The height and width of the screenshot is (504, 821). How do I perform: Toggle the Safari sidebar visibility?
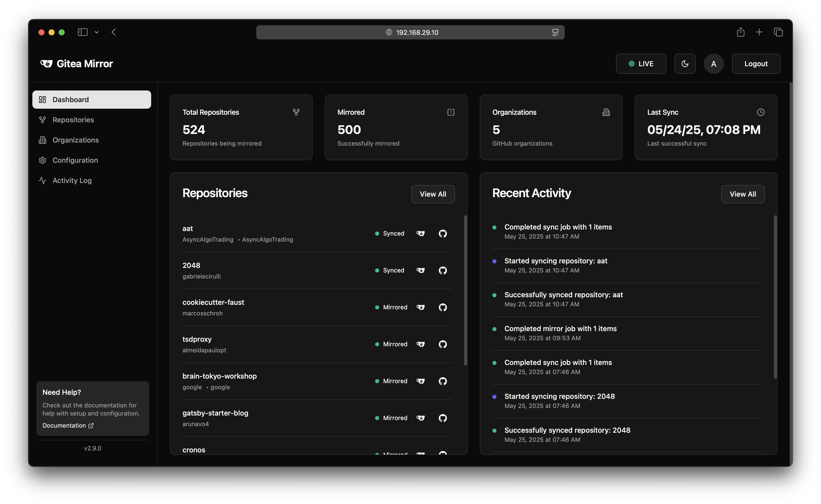[82, 32]
